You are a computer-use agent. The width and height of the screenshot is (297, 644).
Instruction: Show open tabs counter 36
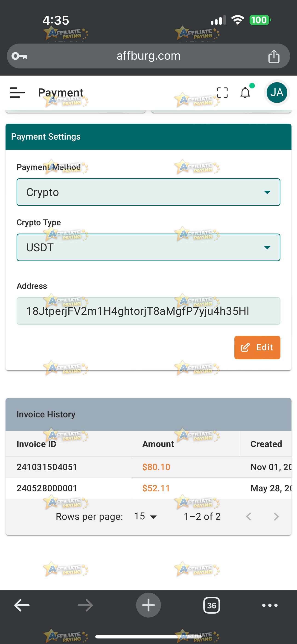click(212, 605)
